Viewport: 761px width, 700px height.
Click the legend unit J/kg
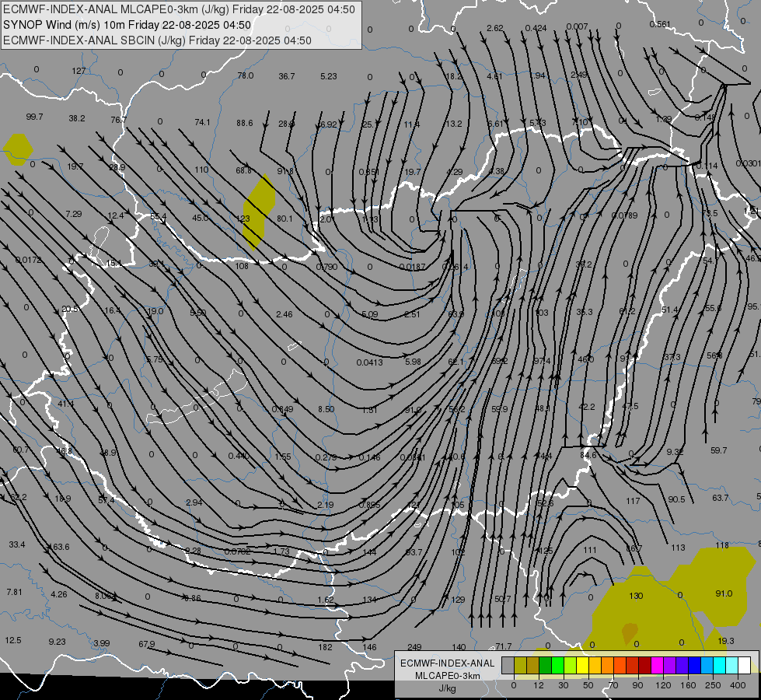point(448,688)
